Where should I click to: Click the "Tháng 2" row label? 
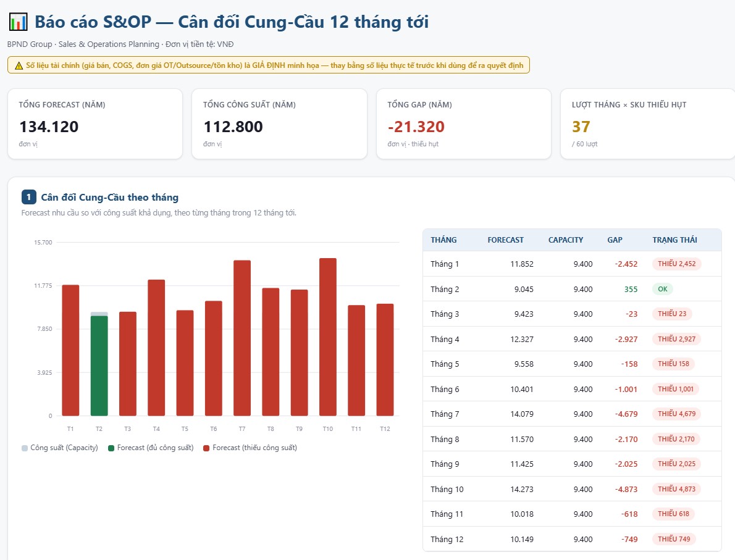[444, 289]
